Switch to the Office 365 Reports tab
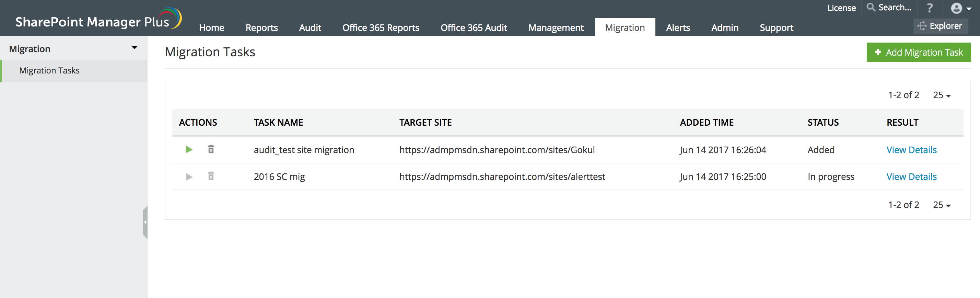Viewport: 980px width, 298px height. click(x=381, y=28)
